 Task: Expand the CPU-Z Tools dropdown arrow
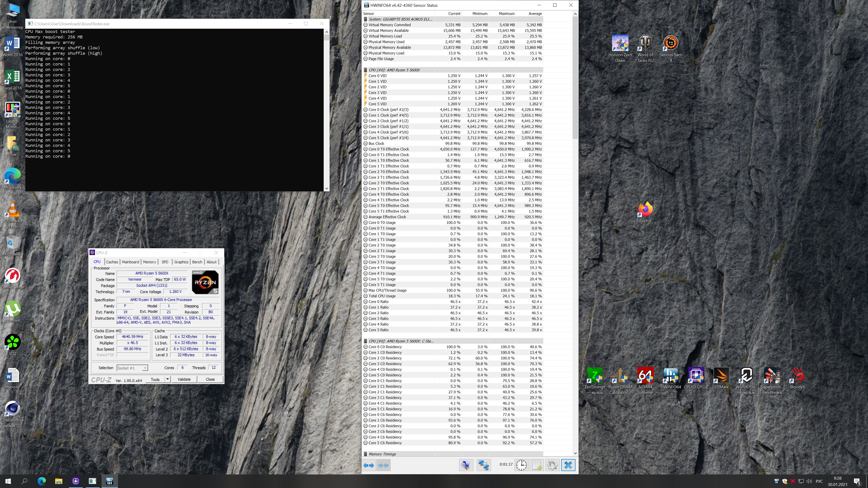[x=167, y=379]
